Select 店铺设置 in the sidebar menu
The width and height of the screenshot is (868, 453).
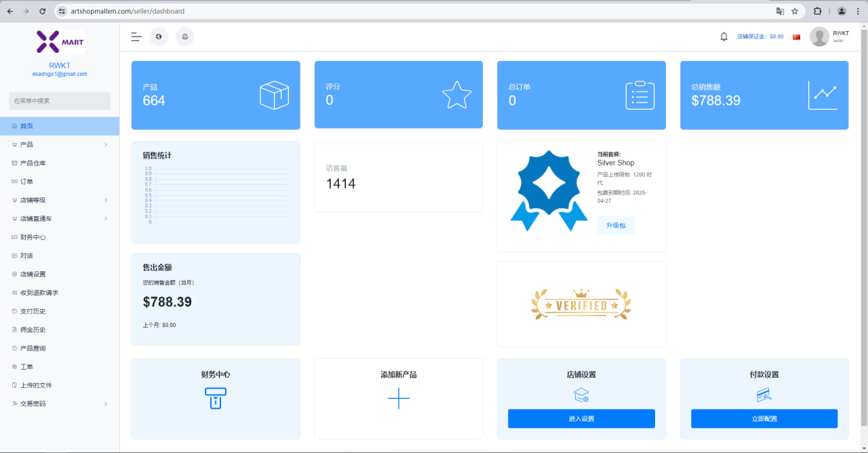33,274
